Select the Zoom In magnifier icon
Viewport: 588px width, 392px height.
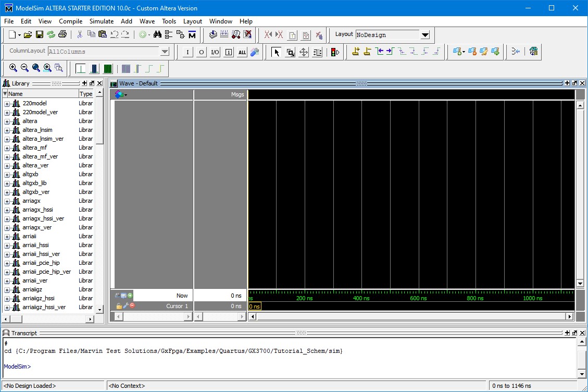pos(14,68)
